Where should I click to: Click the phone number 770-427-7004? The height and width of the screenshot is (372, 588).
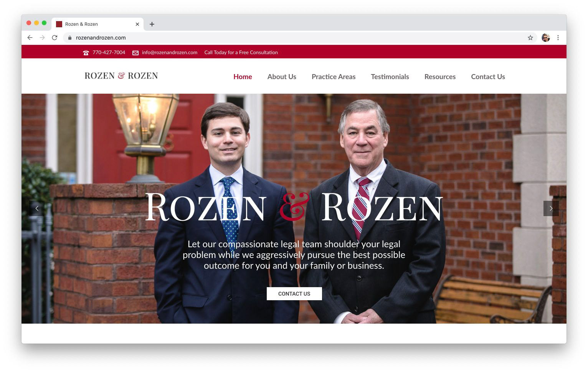[109, 53]
